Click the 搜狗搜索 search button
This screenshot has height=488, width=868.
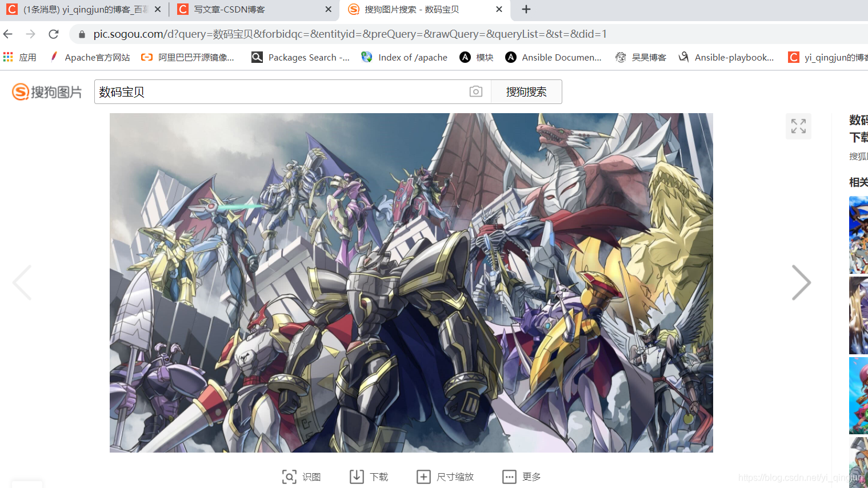526,91
